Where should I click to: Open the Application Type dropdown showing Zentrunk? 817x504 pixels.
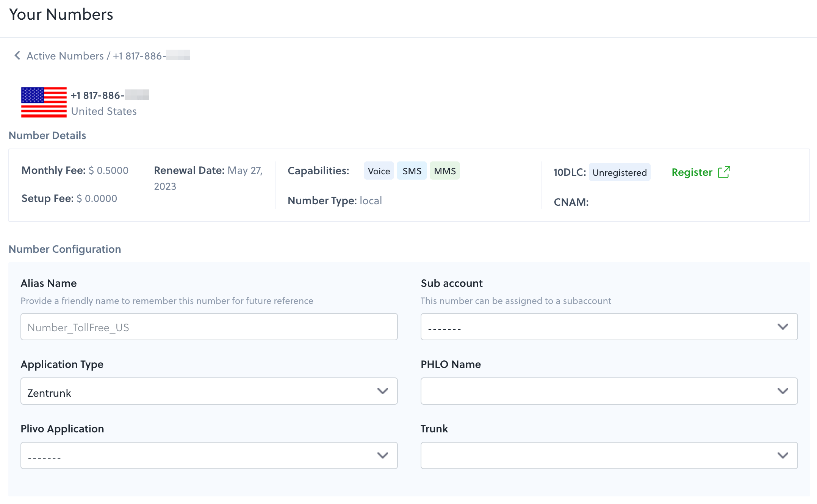pyautogui.click(x=208, y=391)
